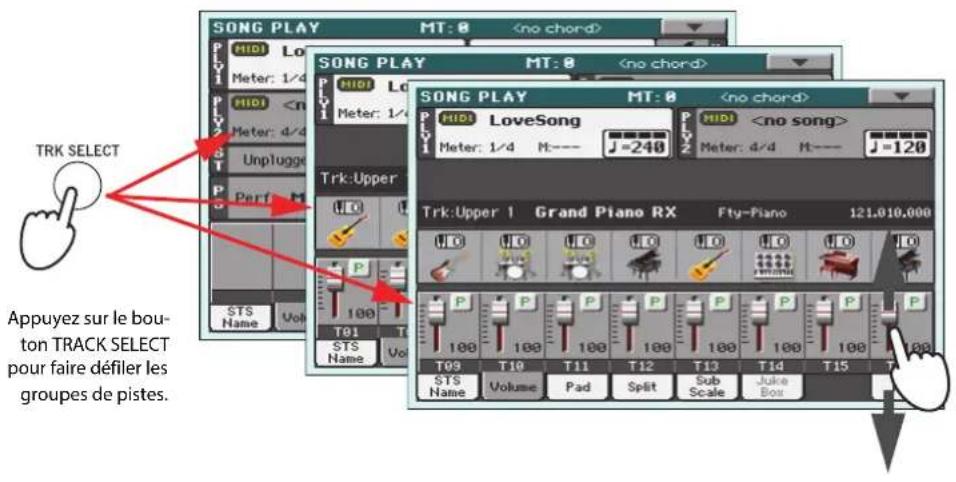
Task: Click the T09 track label
Action: tap(448, 366)
